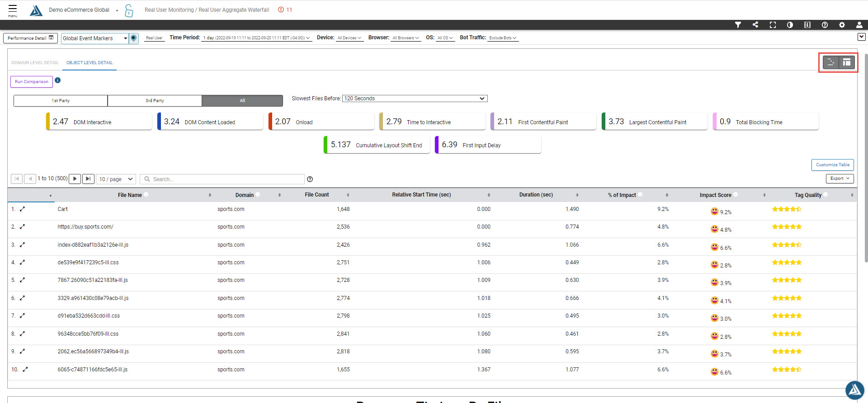This screenshot has width=868, height=403.
Task: Click the Blue Triangle logo in header
Action: pos(36,10)
